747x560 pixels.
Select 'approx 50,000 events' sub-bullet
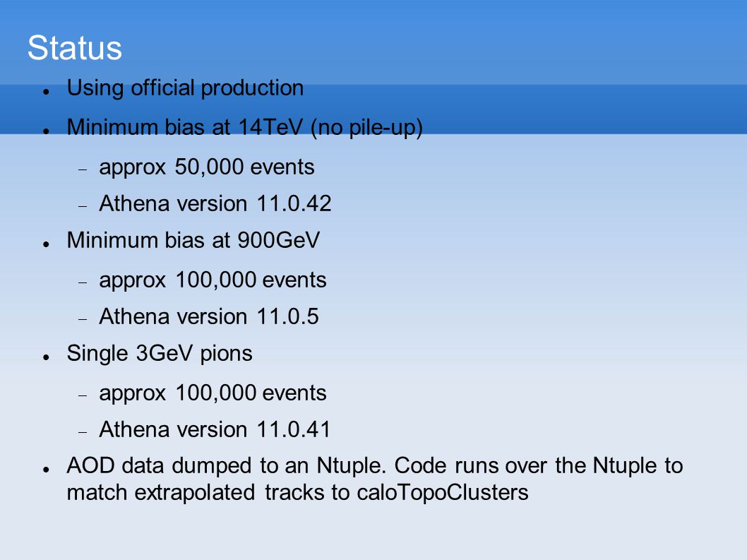207,167
